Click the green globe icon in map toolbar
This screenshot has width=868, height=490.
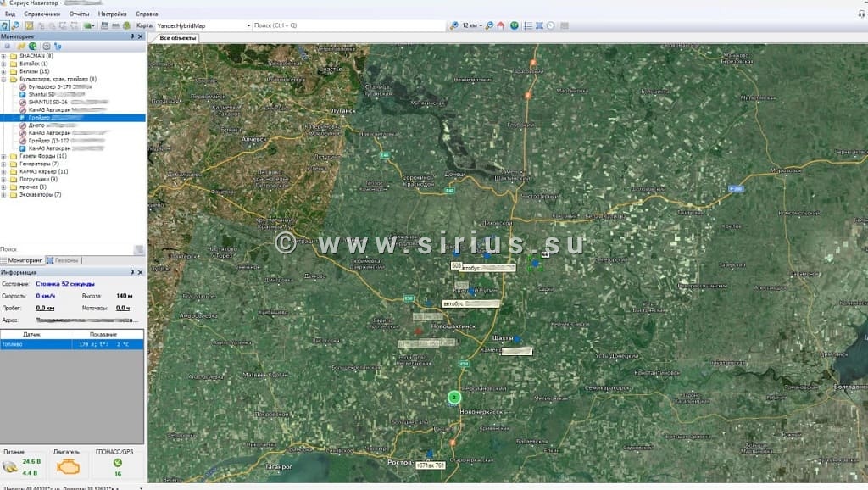tap(514, 25)
